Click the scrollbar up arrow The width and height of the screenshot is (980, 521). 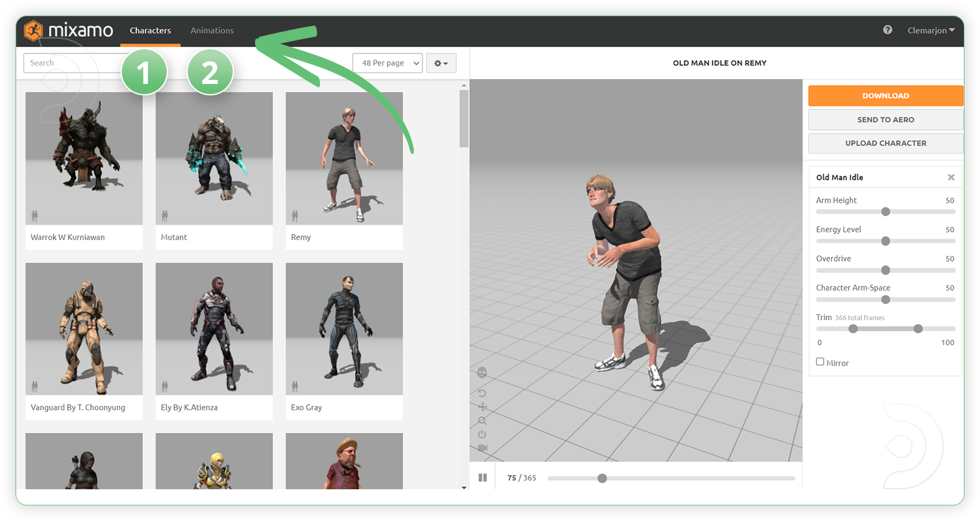[464, 85]
